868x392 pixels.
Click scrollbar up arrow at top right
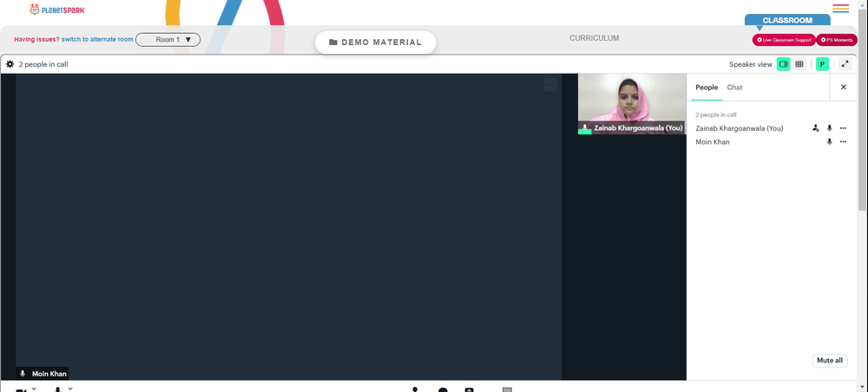862,4
